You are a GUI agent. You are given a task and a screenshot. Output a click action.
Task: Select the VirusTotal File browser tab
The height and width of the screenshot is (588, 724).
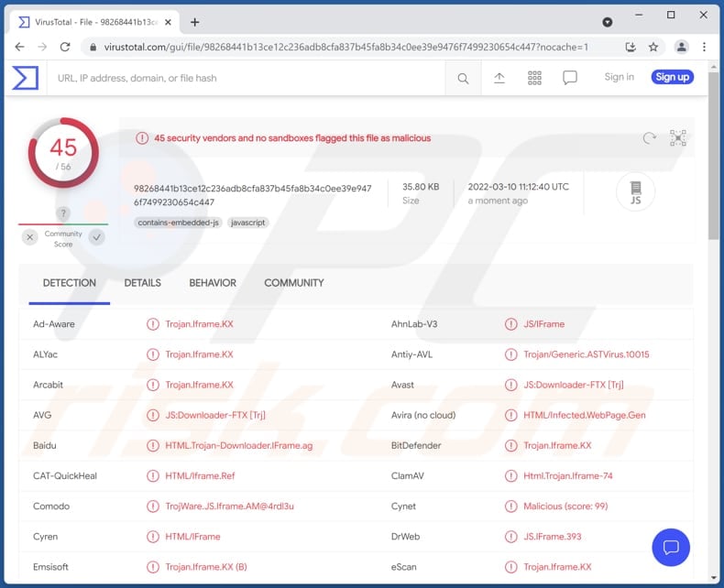tap(94, 22)
